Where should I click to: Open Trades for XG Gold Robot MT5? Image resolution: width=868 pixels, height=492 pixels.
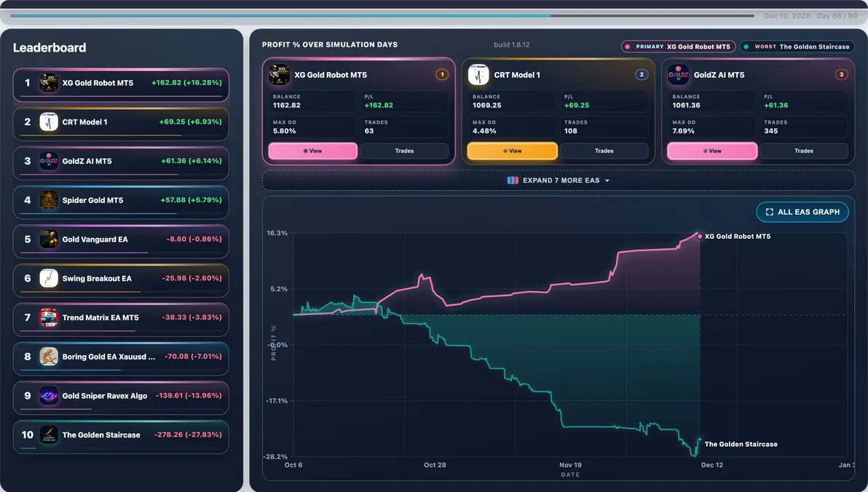pos(404,151)
